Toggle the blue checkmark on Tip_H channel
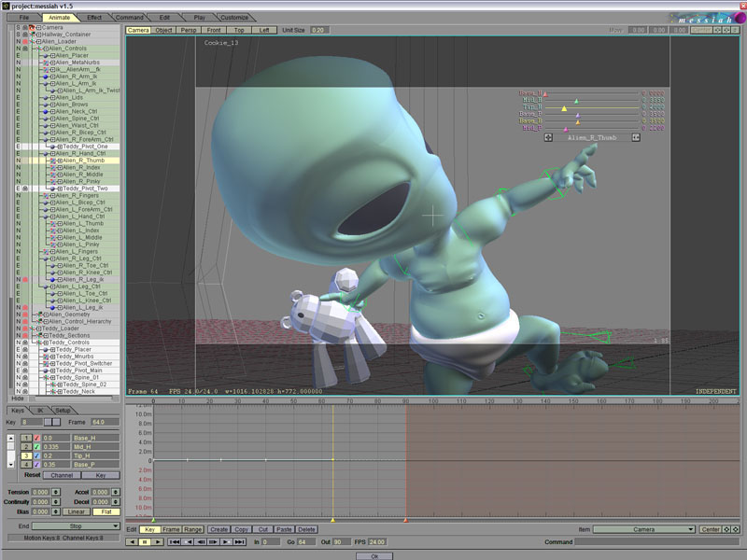 (36, 455)
